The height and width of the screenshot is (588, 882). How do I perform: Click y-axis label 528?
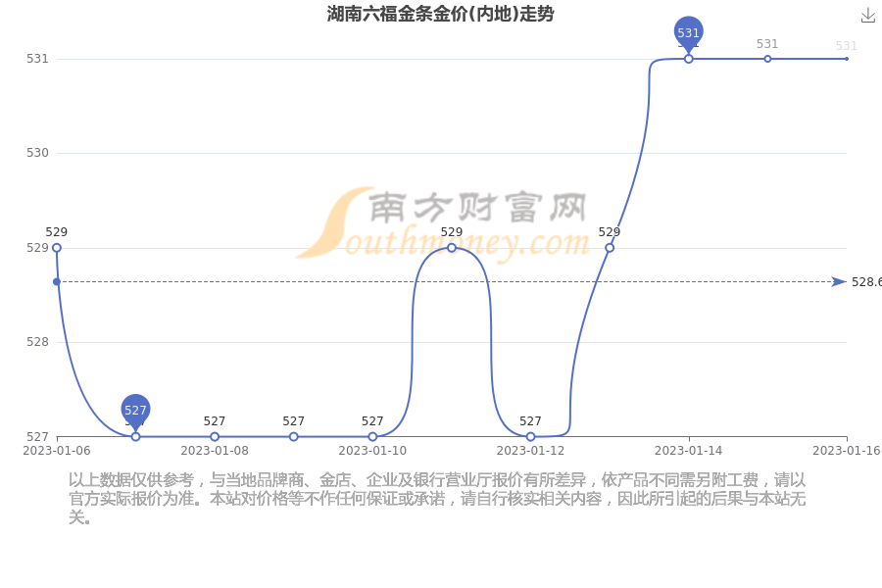(x=37, y=342)
